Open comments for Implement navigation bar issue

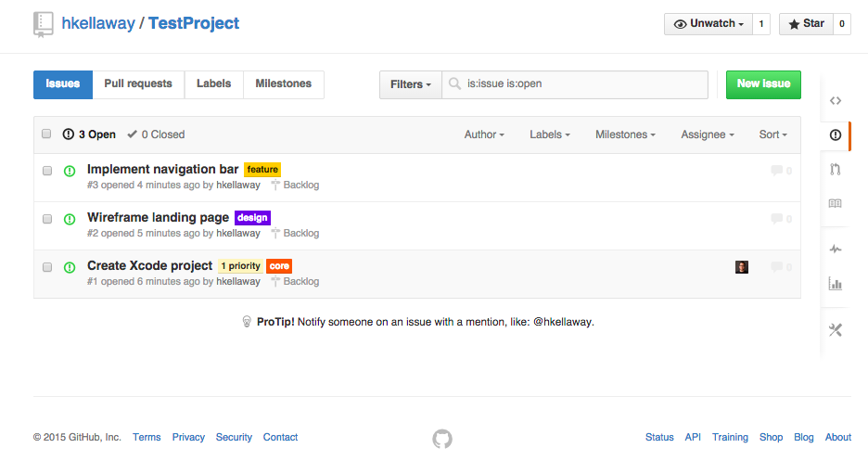781,171
